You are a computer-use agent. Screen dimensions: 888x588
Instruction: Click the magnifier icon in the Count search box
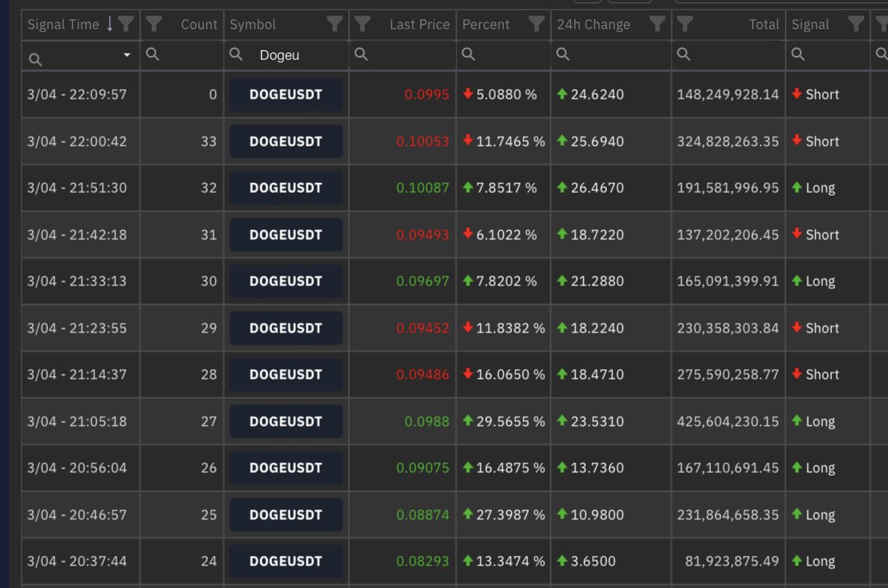pyautogui.click(x=151, y=55)
